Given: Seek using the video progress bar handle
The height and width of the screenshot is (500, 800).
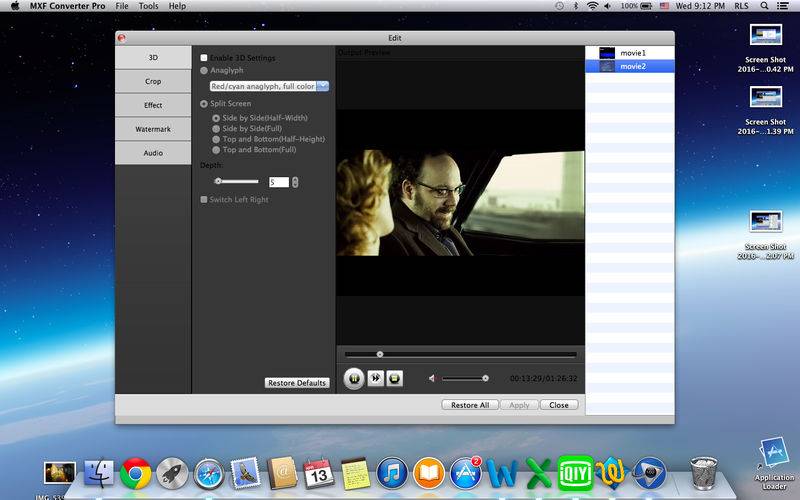Looking at the screenshot, I should 380,354.
